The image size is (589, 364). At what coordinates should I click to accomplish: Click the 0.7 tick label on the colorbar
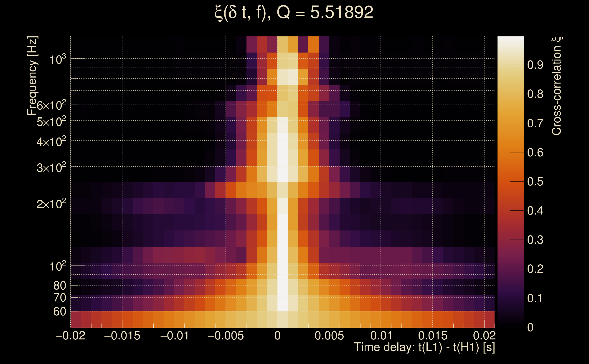click(x=535, y=123)
